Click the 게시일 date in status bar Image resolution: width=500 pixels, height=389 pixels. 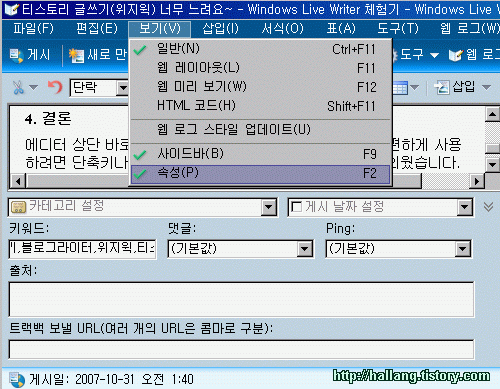pyautogui.click(x=112, y=380)
